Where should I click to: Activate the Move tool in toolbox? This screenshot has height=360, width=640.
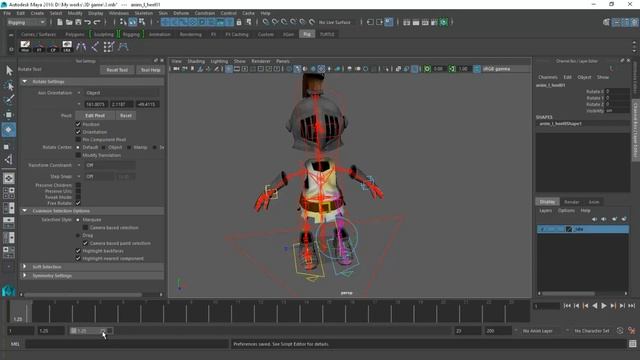[9, 115]
